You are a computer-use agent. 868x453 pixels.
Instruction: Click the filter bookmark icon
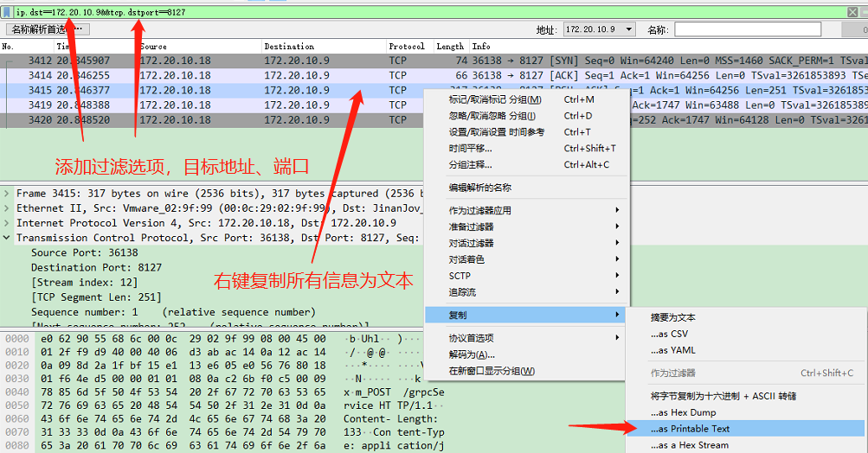(x=7, y=11)
